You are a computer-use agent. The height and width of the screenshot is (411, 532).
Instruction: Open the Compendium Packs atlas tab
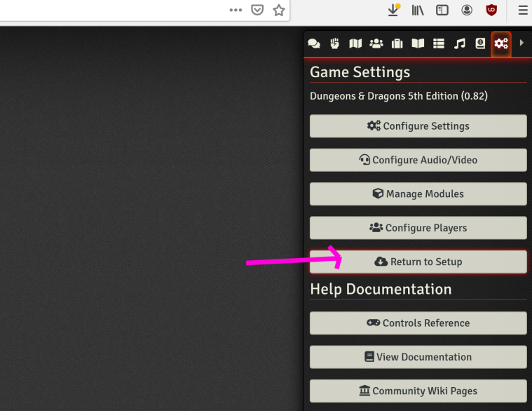(x=480, y=43)
